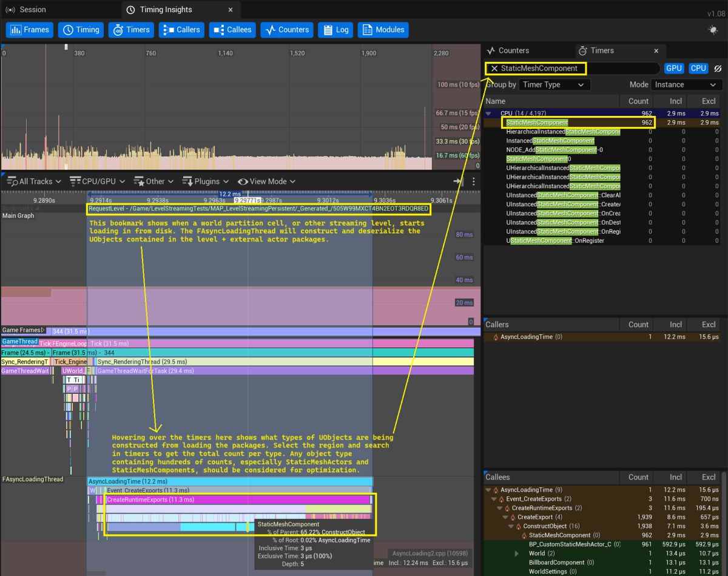Click the hide zero-count timers icon
Image resolution: width=728 pixels, height=576 pixels.
(717, 69)
